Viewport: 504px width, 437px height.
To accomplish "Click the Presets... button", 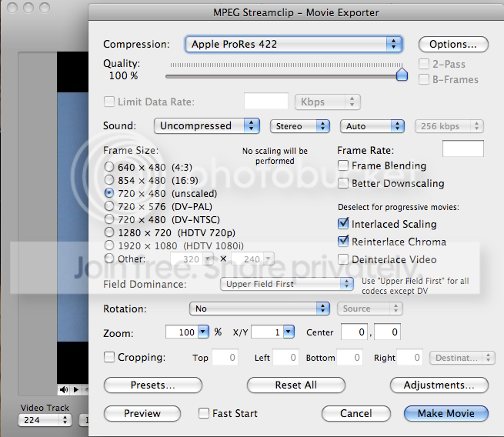I will (153, 385).
